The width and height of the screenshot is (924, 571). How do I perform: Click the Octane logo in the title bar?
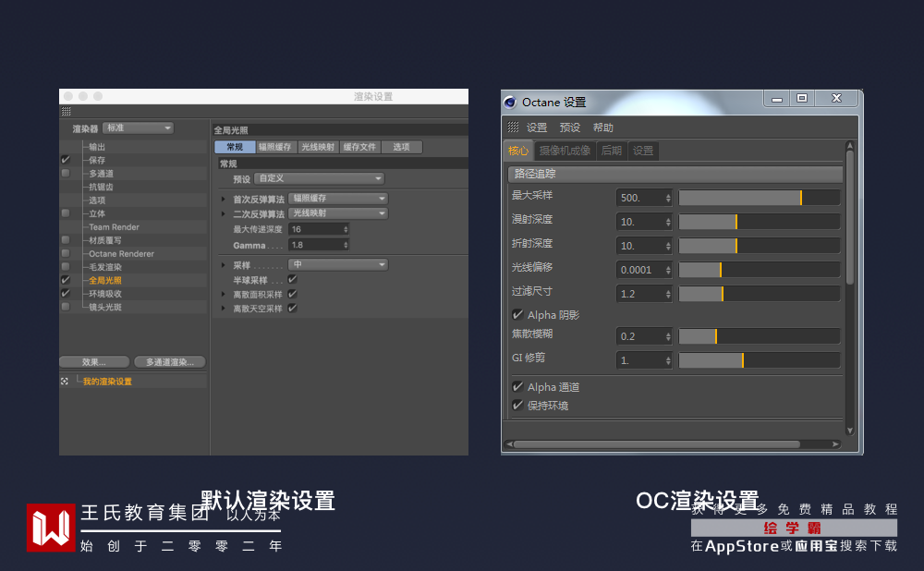coord(510,103)
